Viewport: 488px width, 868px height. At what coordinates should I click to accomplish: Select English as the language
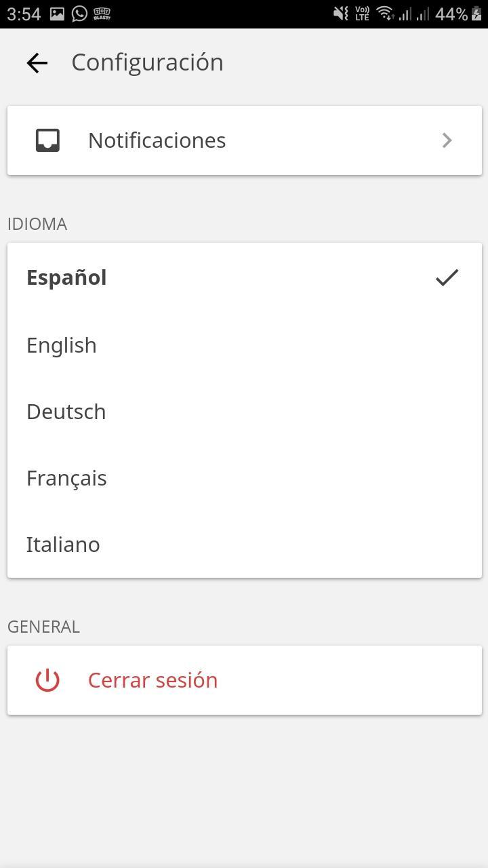click(x=62, y=345)
